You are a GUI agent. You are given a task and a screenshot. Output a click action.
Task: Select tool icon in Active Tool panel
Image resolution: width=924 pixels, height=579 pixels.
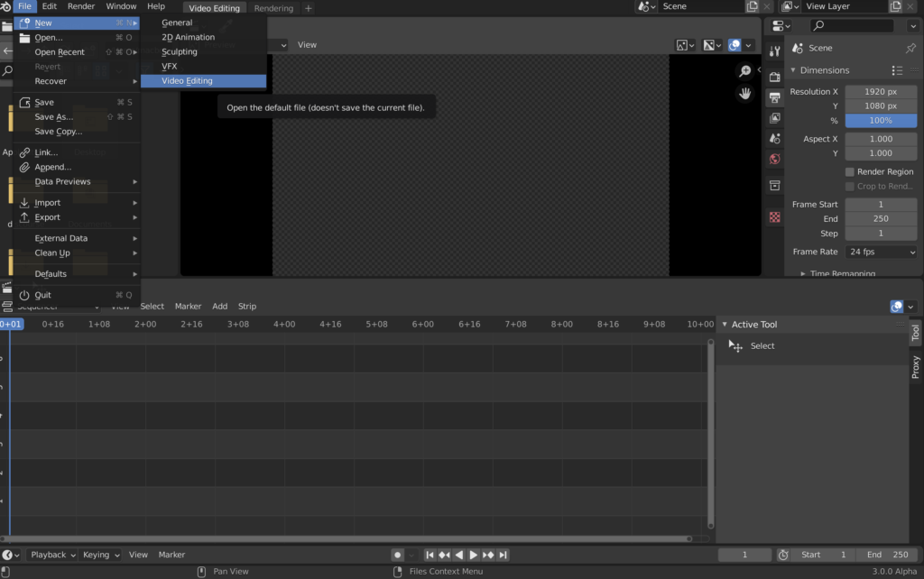click(x=735, y=345)
